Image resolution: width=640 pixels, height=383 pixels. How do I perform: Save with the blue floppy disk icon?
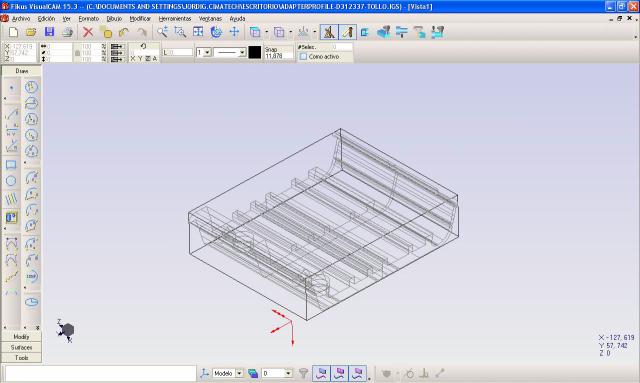[49, 32]
